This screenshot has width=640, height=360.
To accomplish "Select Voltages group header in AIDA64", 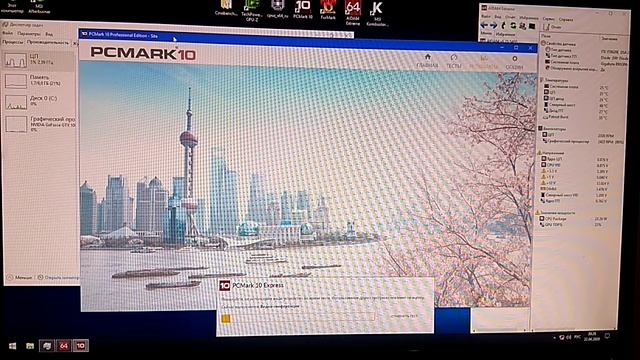I will (x=551, y=153).
